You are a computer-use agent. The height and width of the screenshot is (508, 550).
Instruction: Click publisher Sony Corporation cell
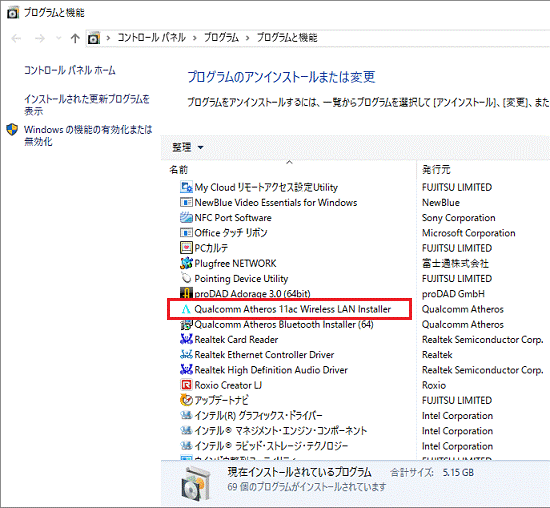tap(458, 218)
